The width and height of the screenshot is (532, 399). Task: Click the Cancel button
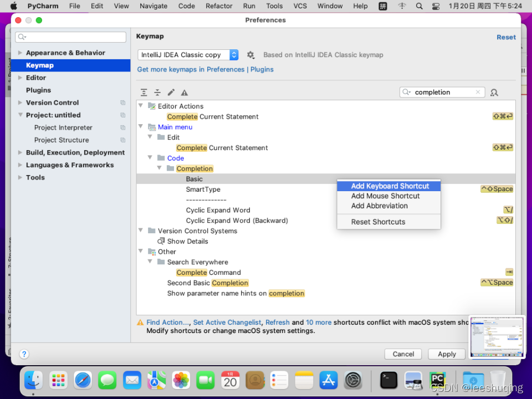coord(403,354)
